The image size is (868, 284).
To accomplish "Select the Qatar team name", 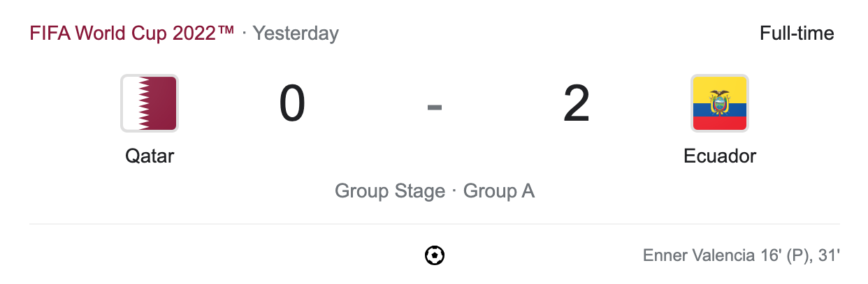I will [x=150, y=156].
